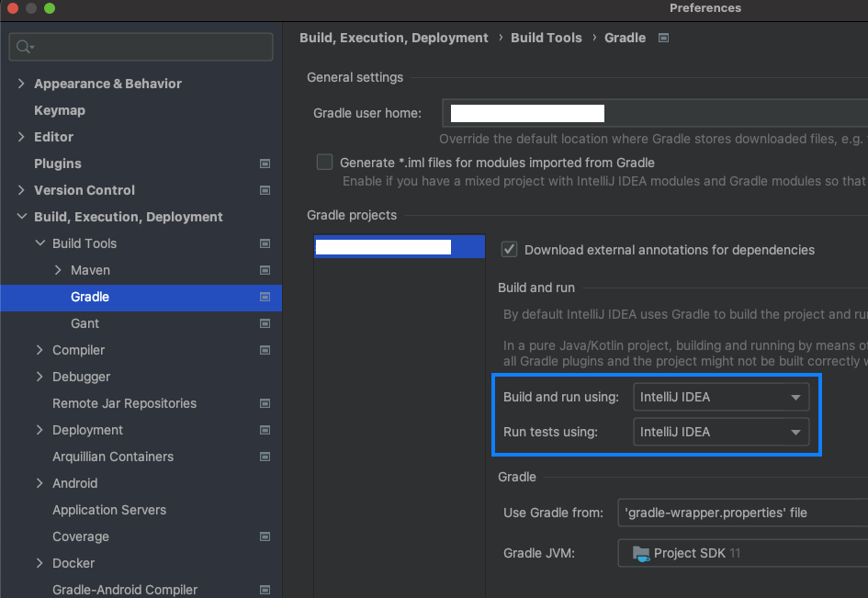This screenshot has height=598, width=868.
Task: Open Gradle JVM dropdown
Action: (x=742, y=553)
